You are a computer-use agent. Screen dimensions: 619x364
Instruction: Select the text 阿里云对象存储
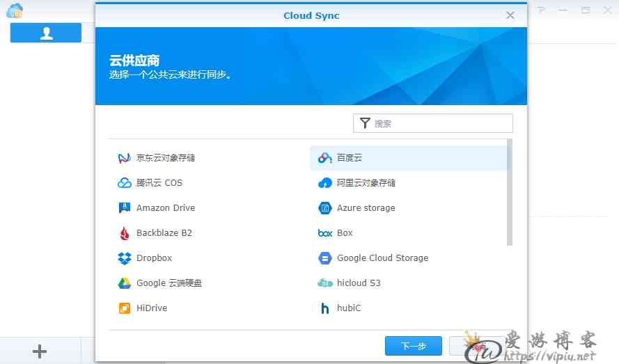click(x=366, y=183)
